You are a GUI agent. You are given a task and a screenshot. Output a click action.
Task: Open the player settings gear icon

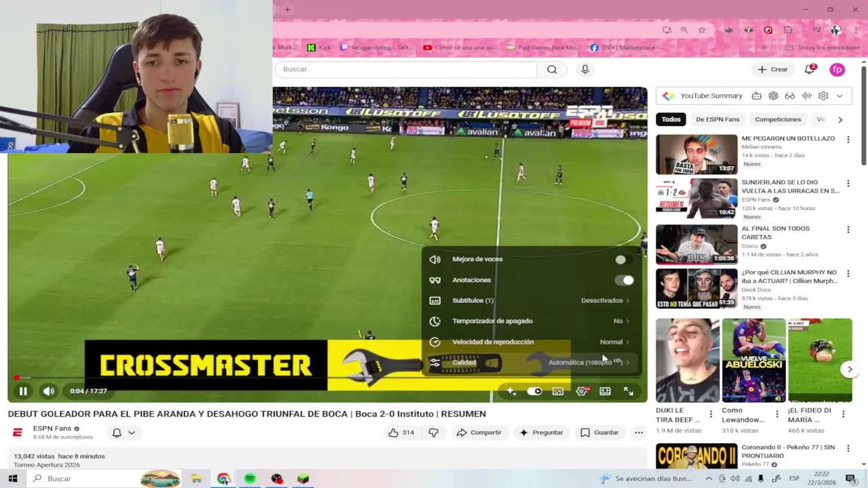click(582, 391)
